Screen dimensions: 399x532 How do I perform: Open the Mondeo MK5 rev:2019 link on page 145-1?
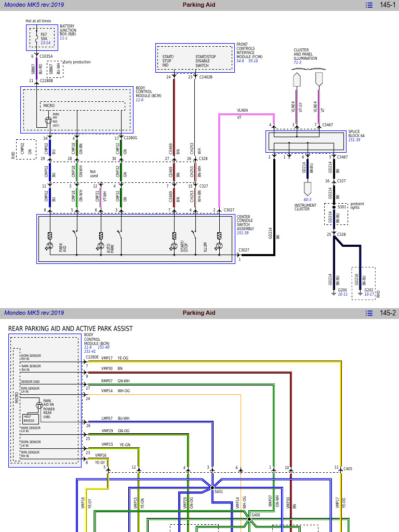pyautogui.click(x=34, y=5)
